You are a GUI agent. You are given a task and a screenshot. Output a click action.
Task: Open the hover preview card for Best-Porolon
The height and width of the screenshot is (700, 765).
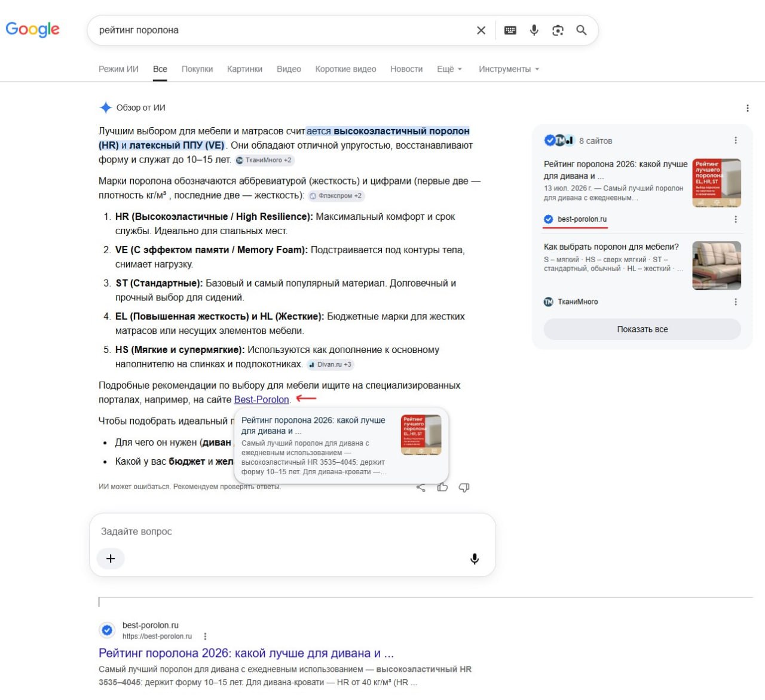(x=341, y=446)
